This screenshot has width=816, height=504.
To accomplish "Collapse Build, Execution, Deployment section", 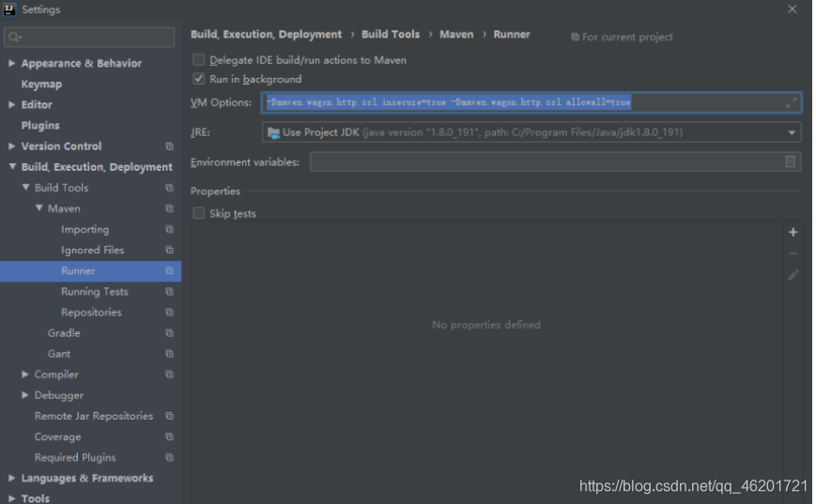I will coord(11,166).
